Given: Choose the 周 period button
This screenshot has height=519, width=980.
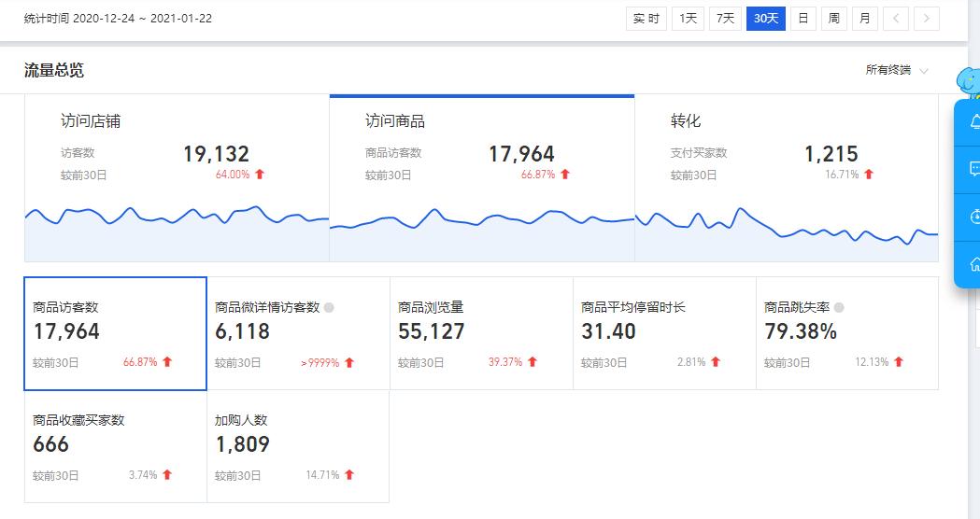Looking at the screenshot, I should [x=834, y=19].
